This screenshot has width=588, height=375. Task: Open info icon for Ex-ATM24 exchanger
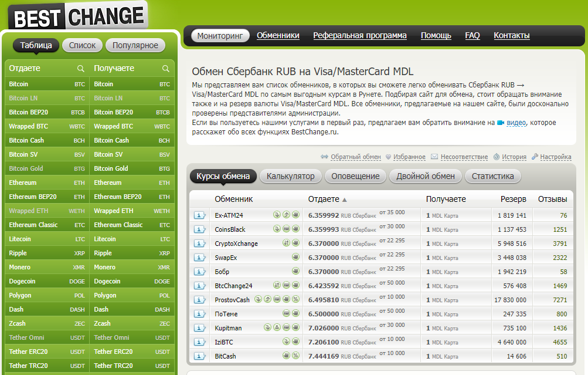[x=199, y=215]
